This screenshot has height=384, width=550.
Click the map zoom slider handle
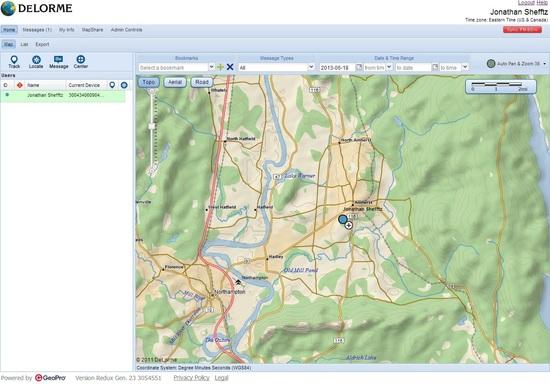coord(152,126)
